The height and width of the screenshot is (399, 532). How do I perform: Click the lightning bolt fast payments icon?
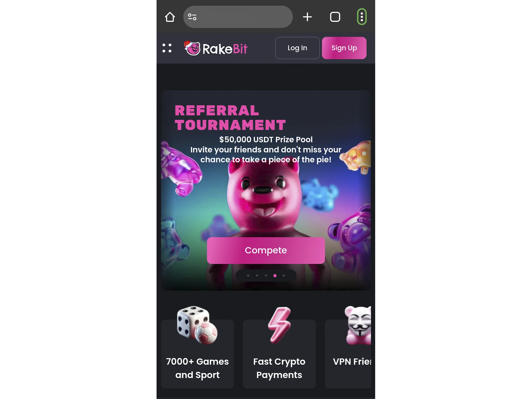(279, 325)
